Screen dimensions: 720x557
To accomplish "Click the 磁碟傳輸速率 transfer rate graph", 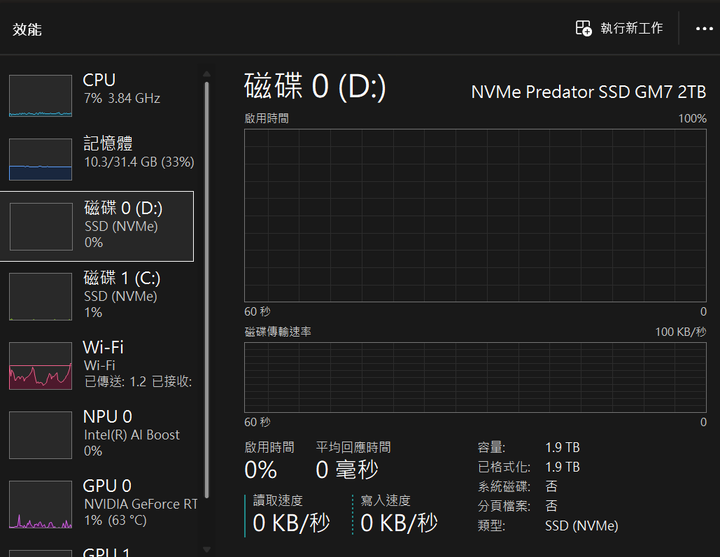I will tap(475, 377).
